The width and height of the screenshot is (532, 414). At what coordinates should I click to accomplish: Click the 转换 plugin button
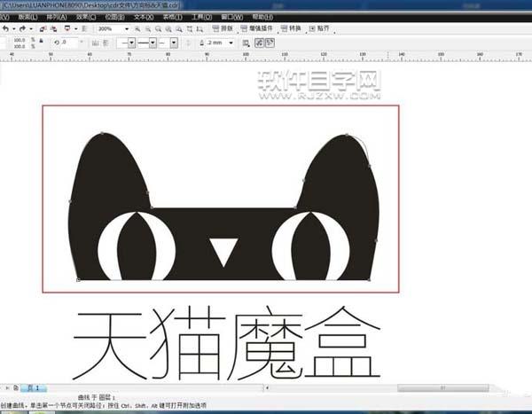point(292,28)
